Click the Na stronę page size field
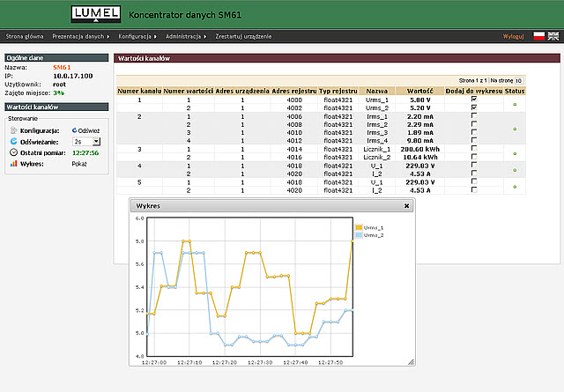564x392 pixels. [519, 79]
